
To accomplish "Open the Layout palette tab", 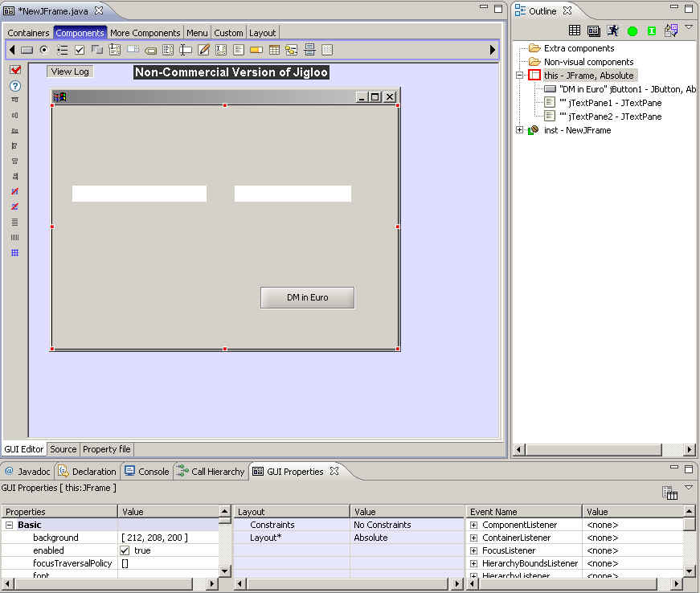I will [x=263, y=33].
